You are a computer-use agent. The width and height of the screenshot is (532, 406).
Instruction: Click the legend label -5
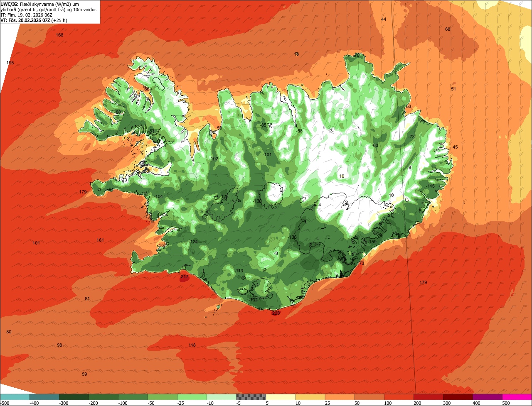click(238, 403)
